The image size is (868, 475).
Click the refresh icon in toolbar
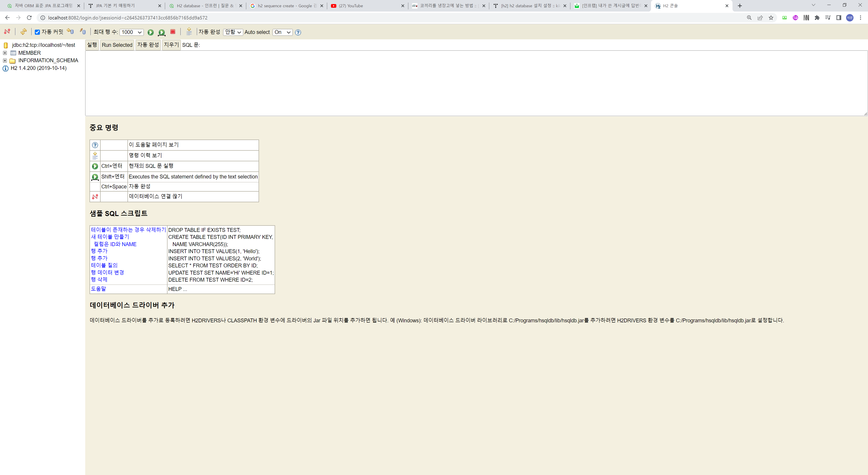(23, 32)
